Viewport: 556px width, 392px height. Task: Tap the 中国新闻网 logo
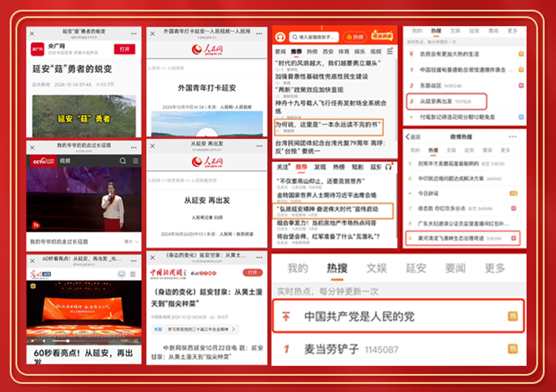click(168, 273)
